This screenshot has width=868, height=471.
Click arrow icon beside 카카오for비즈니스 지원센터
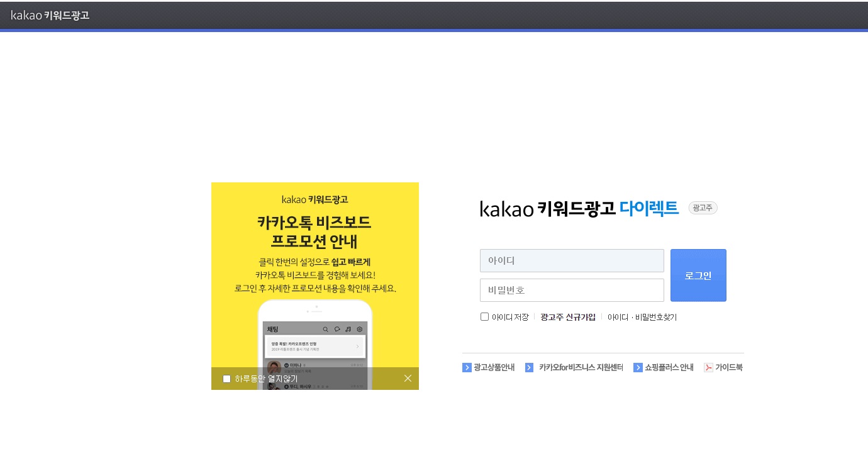point(529,367)
